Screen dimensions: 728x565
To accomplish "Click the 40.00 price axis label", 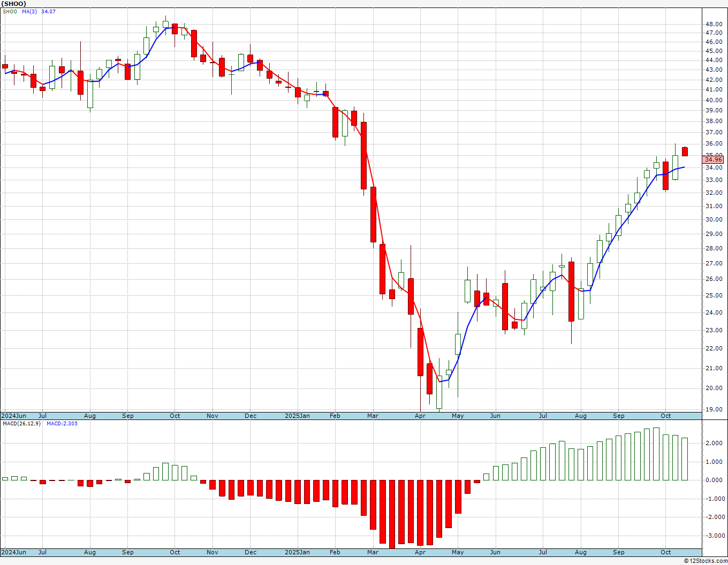I will tap(714, 100).
